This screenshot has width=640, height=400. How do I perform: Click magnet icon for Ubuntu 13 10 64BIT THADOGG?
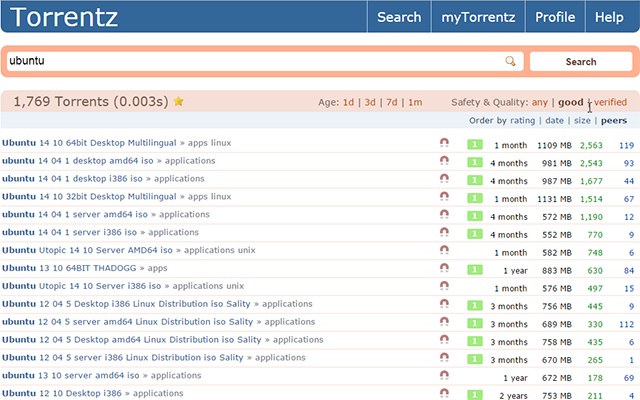pyautogui.click(x=444, y=268)
